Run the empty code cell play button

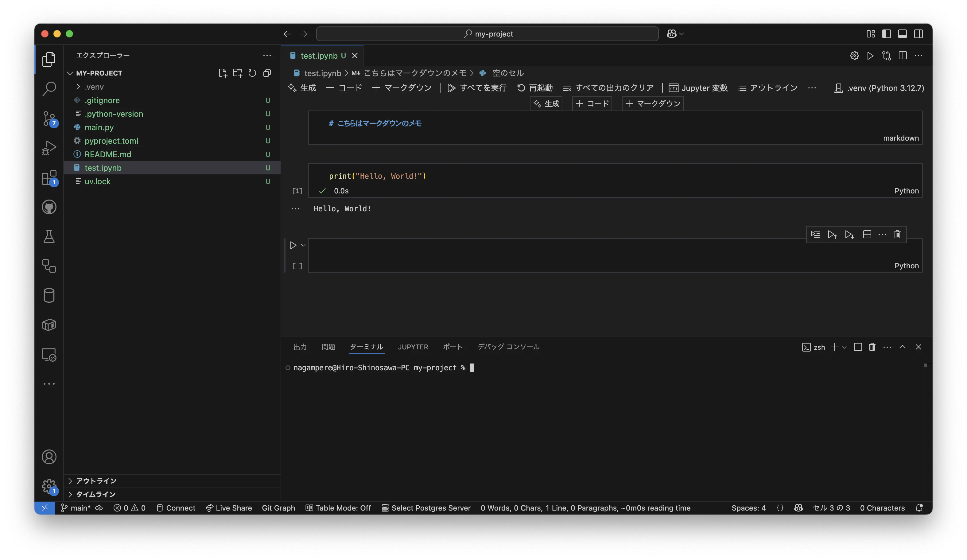pyautogui.click(x=293, y=245)
